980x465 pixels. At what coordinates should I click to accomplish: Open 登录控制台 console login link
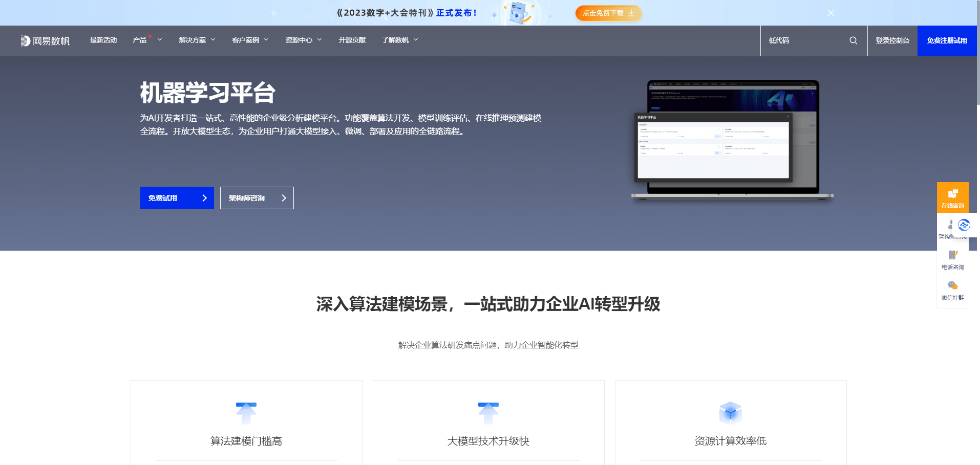[891, 40]
